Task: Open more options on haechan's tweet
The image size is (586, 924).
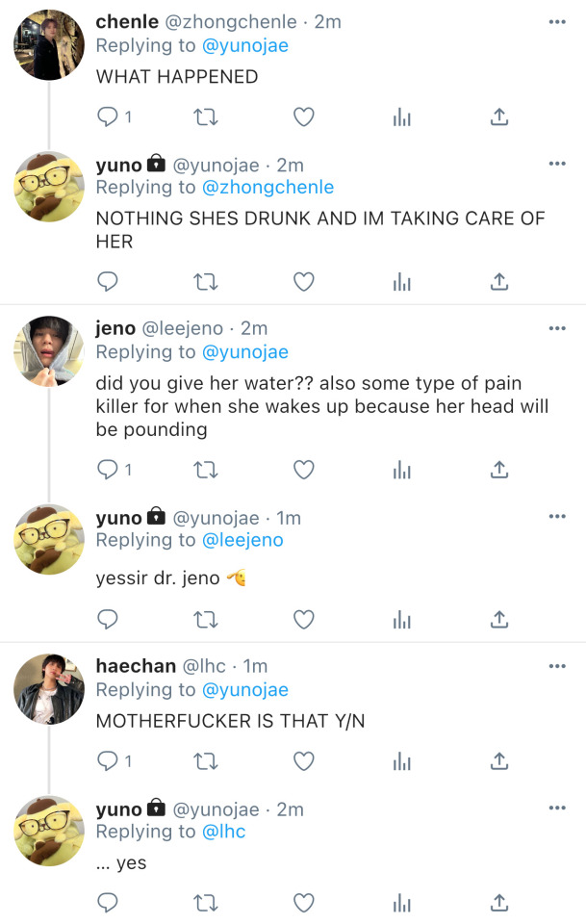Action: pos(557,666)
